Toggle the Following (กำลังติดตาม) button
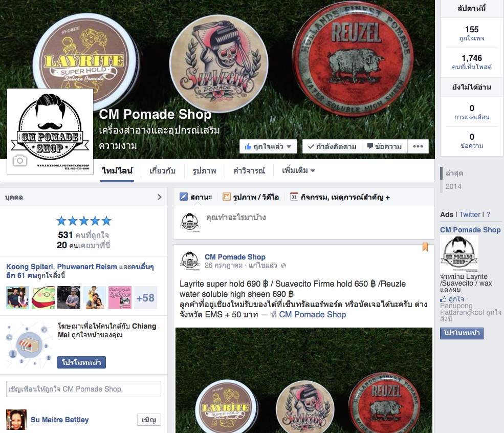Viewport: 504px width, 433px height. click(x=332, y=146)
